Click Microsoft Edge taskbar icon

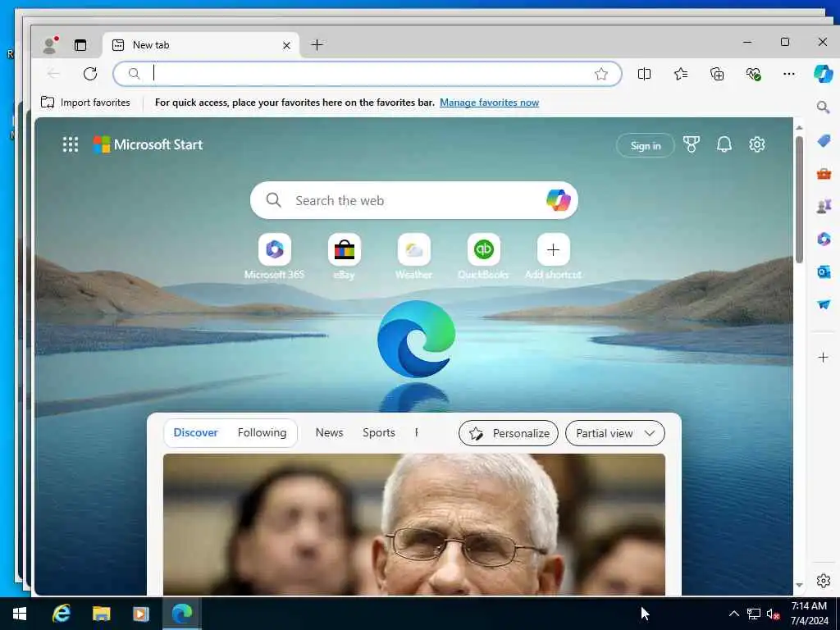point(181,614)
